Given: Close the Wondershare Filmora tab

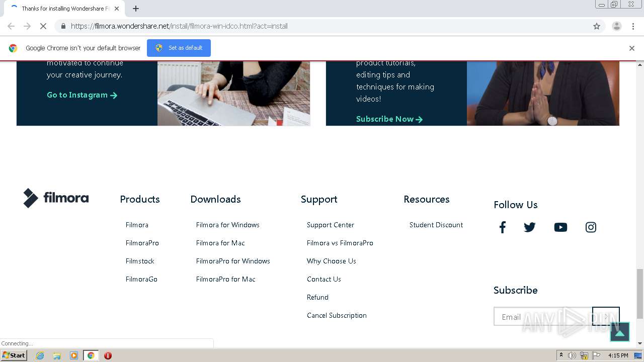Looking at the screenshot, I should 117,9.
